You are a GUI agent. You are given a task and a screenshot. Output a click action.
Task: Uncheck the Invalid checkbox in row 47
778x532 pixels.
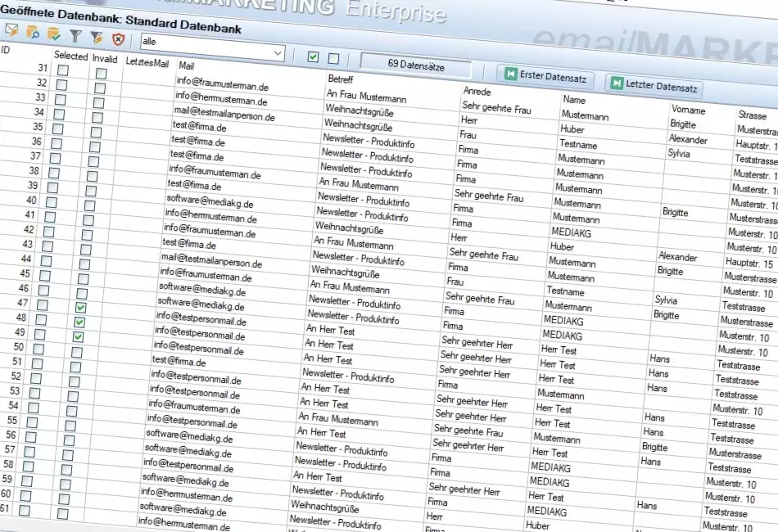click(x=81, y=308)
